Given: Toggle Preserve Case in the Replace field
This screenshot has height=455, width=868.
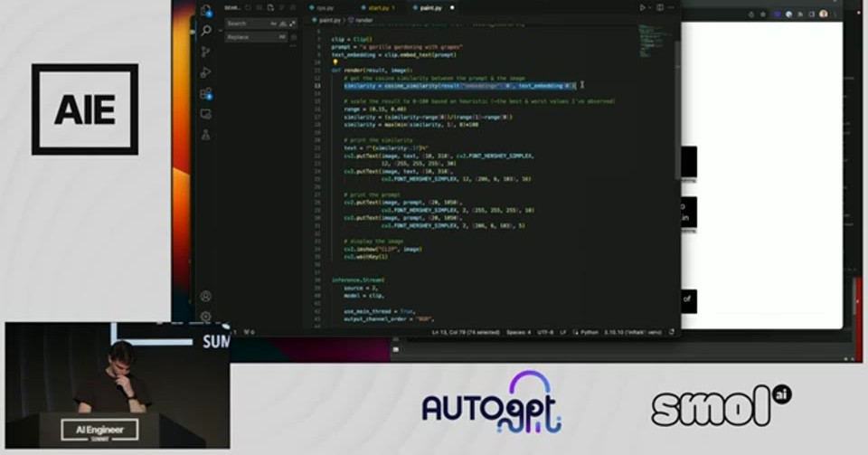Looking at the screenshot, I should 282,37.
